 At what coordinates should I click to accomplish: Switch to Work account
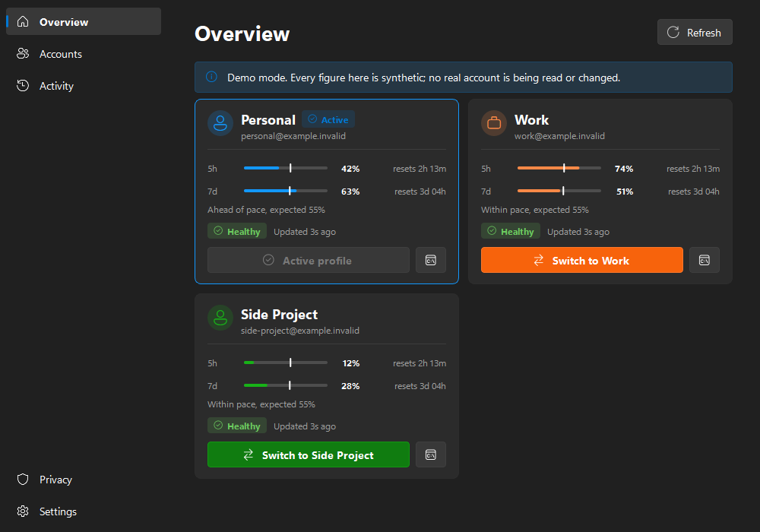pyautogui.click(x=581, y=260)
